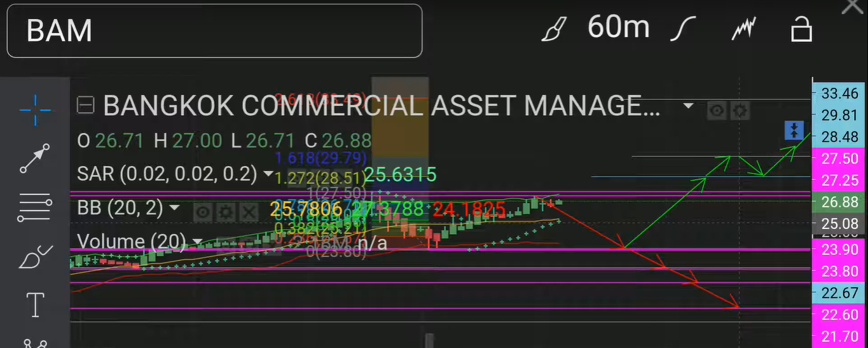Viewport: 868px width, 348px height.
Task: Click the magenta 22.60 price label
Action: (x=839, y=316)
